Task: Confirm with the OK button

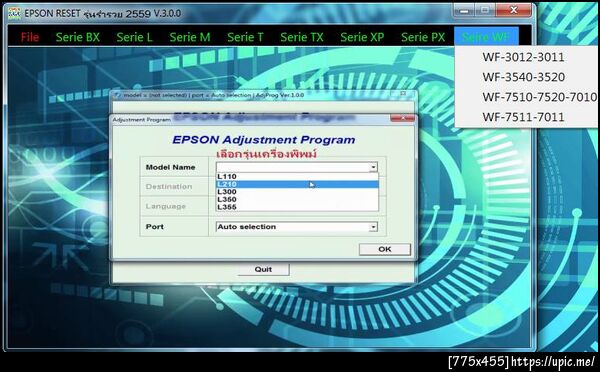Action: pyautogui.click(x=385, y=249)
